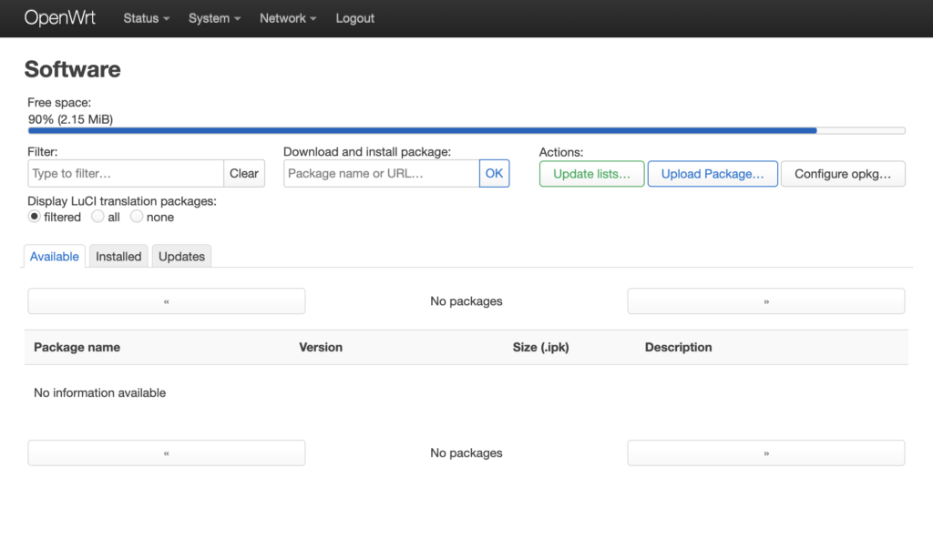Click the bottom « previous page button

[167, 453]
